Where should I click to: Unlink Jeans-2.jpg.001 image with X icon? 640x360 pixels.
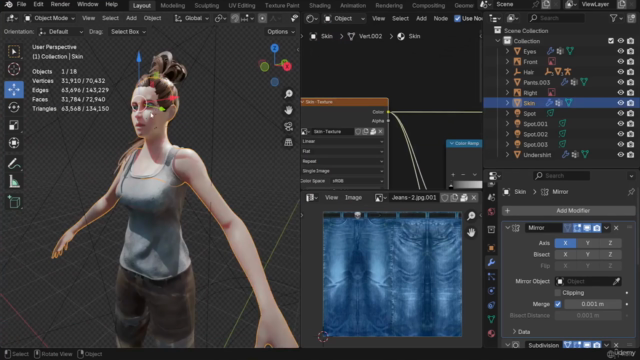[474, 198]
